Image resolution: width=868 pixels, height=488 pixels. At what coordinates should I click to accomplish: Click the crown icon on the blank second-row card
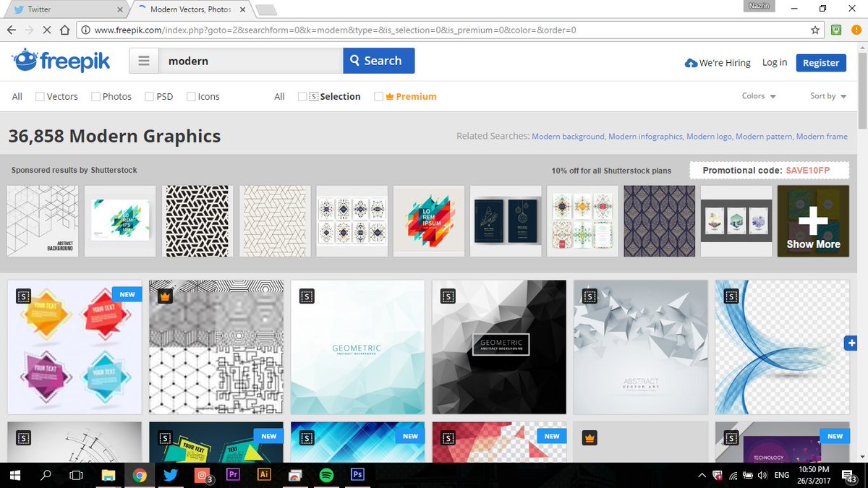pyautogui.click(x=590, y=437)
